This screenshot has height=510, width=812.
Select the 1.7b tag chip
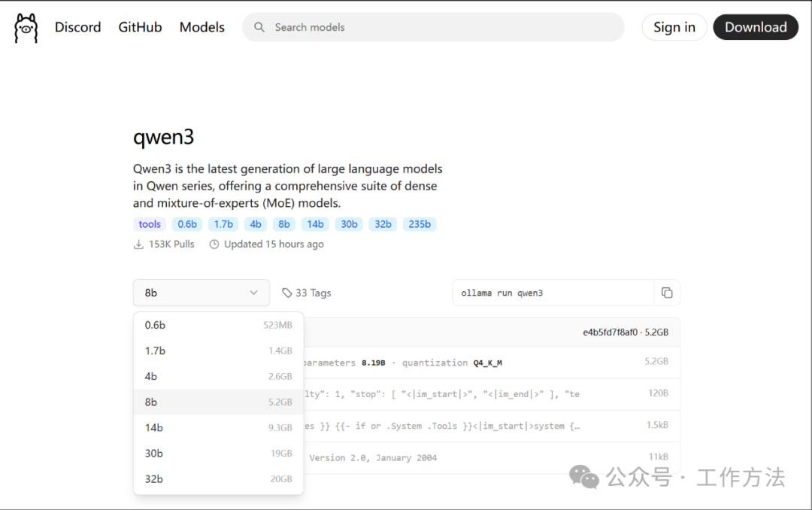(223, 224)
